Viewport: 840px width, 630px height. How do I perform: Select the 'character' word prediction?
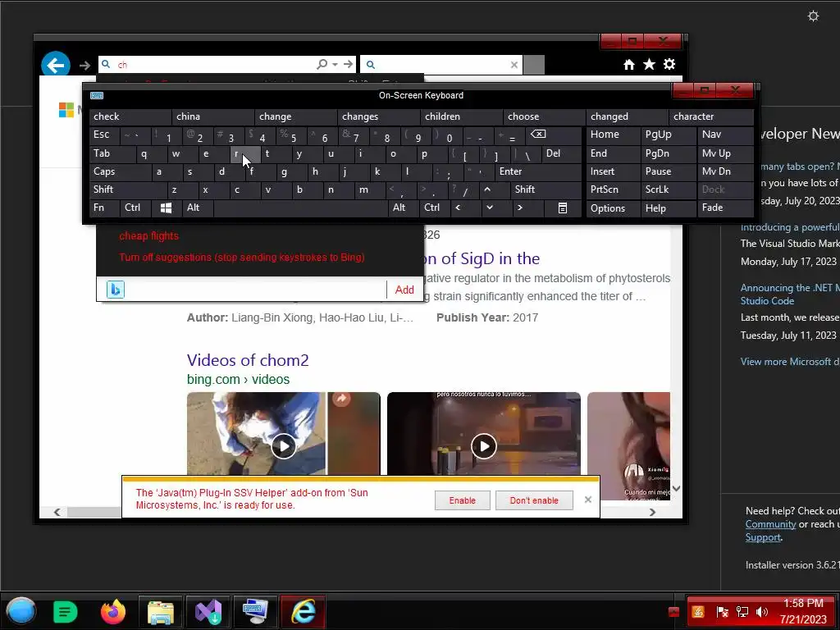pos(711,116)
